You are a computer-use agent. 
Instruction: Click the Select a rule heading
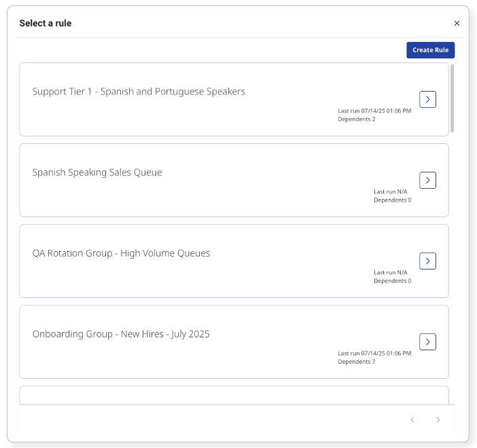click(46, 23)
